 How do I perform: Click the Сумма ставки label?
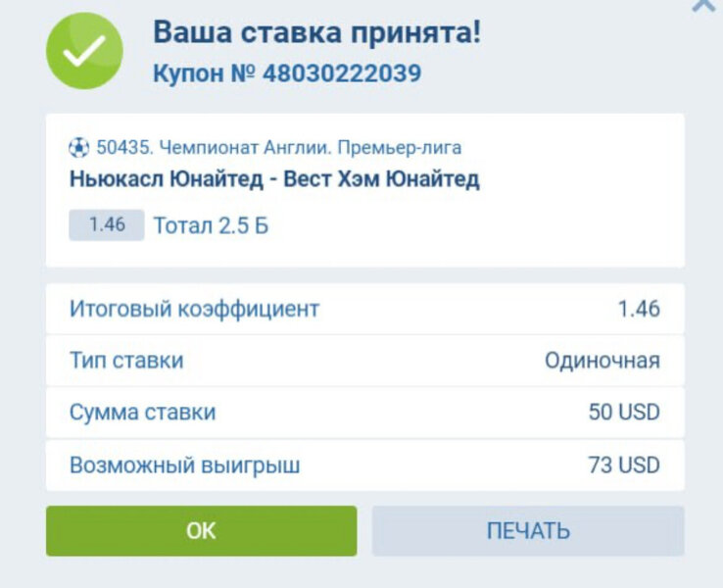click(x=142, y=413)
